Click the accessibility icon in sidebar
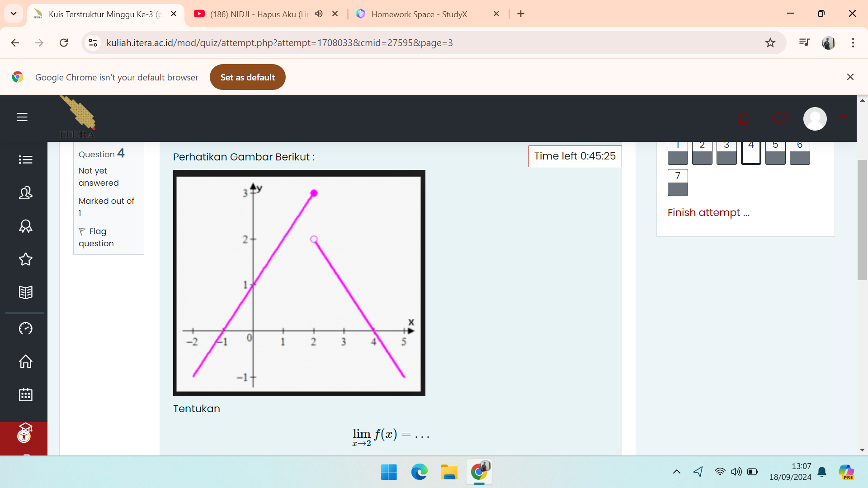Screen dimensions: 868x488 click(24, 436)
